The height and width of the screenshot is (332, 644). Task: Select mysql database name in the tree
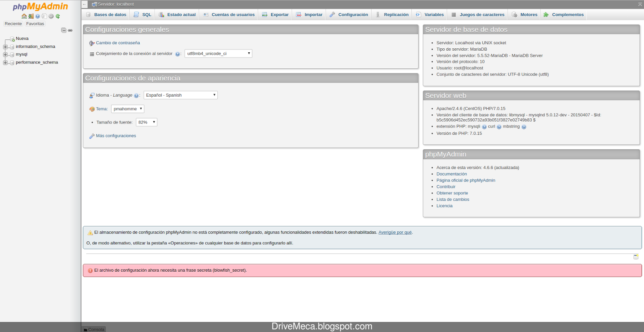22,54
